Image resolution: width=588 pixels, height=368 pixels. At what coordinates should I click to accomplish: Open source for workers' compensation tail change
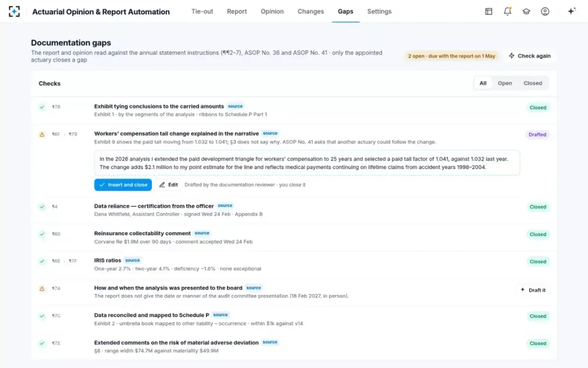(x=270, y=133)
